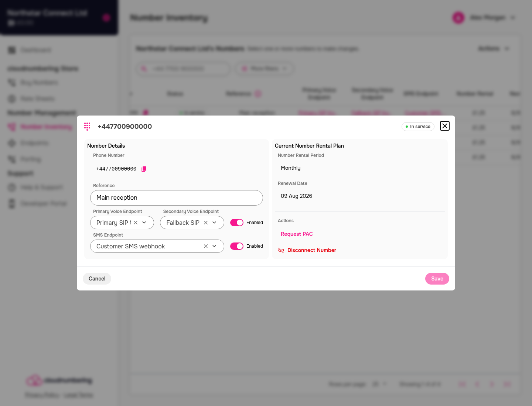Viewport: 532px width, 406px height.
Task: Expand the Secondary Voice Endpoint dropdown
Action: click(214, 223)
